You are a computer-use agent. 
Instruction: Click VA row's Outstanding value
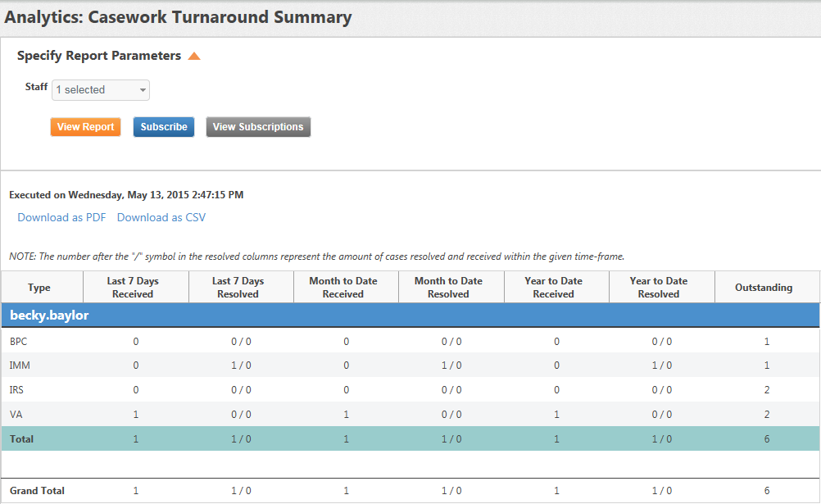(x=767, y=415)
